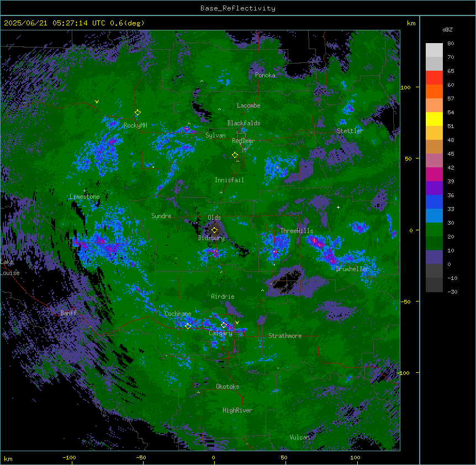Screen dimensions: 476x465
Task: Click the ThreeHills label
Action: click(x=297, y=231)
